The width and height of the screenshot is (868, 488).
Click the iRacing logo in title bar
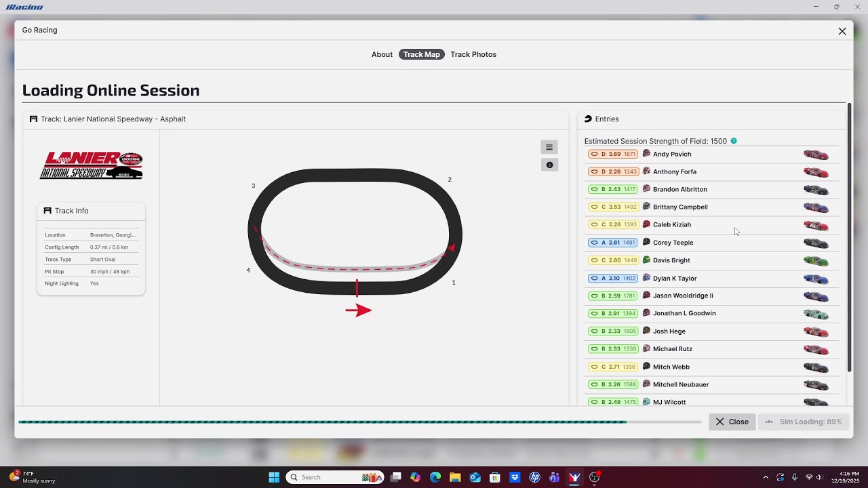point(24,7)
